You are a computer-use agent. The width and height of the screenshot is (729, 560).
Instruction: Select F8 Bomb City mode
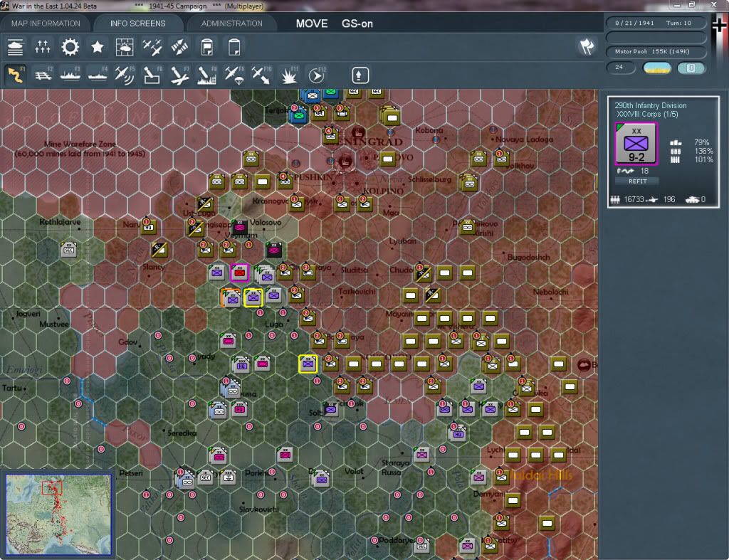point(207,75)
